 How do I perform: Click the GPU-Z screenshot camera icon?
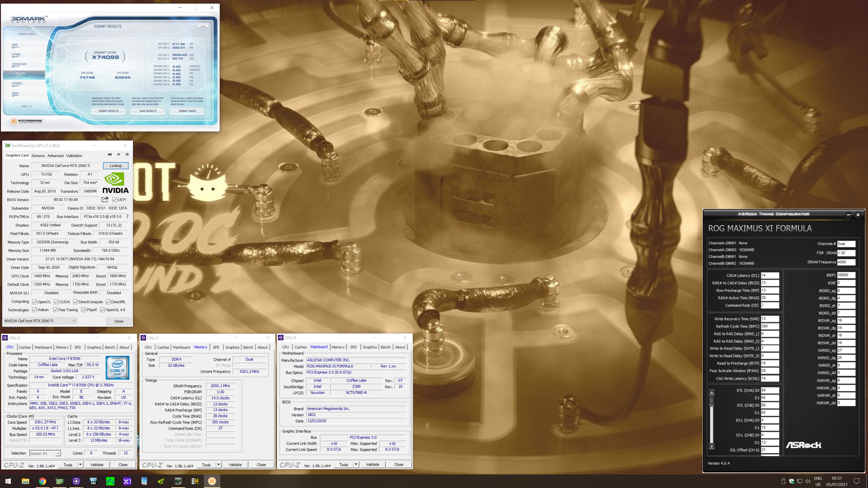pos(109,155)
